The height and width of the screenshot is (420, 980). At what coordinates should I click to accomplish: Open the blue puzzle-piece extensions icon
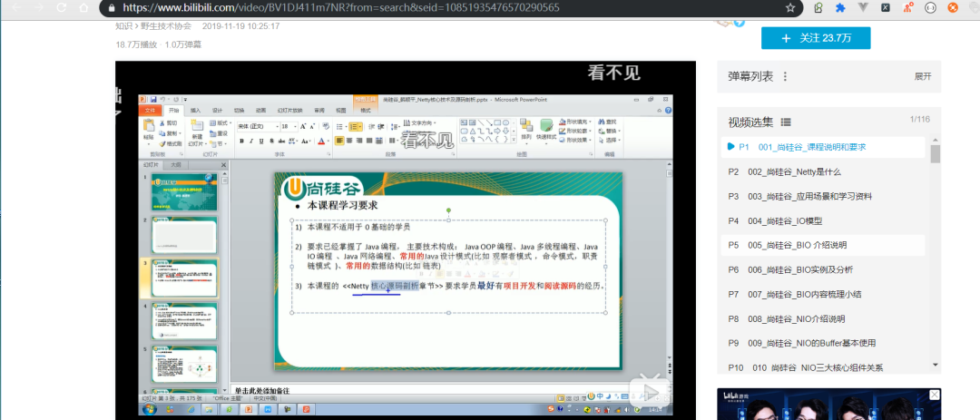pyautogui.click(x=840, y=7)
